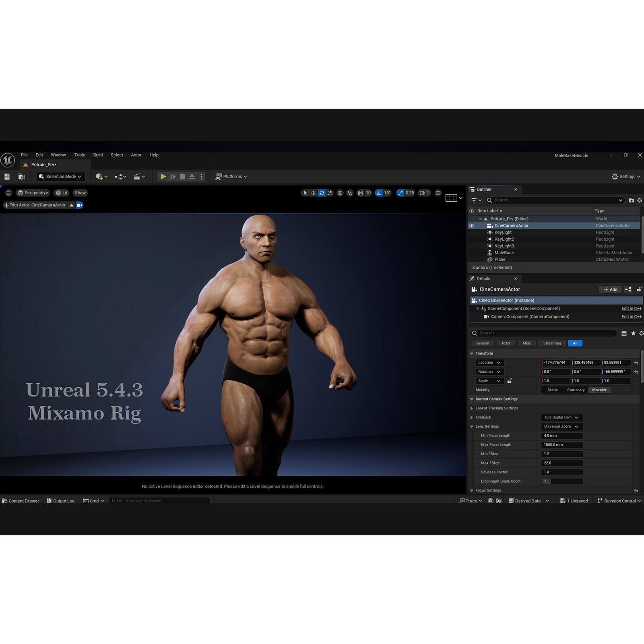644x644 pixels.
Task: Set Mobility to Static
Action: (x=553, y=390)
